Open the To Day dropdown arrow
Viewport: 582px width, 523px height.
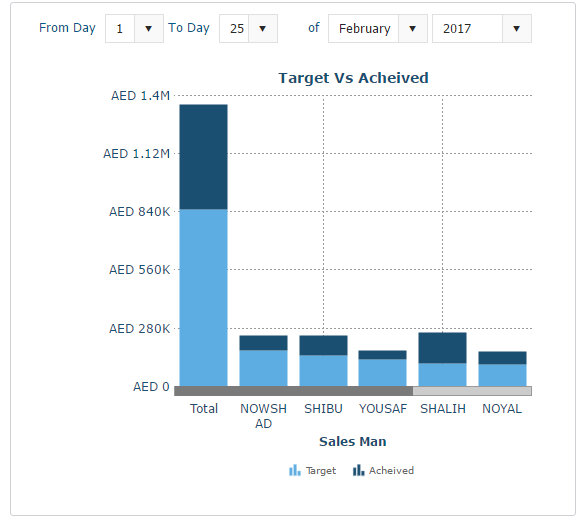[262, 29]
